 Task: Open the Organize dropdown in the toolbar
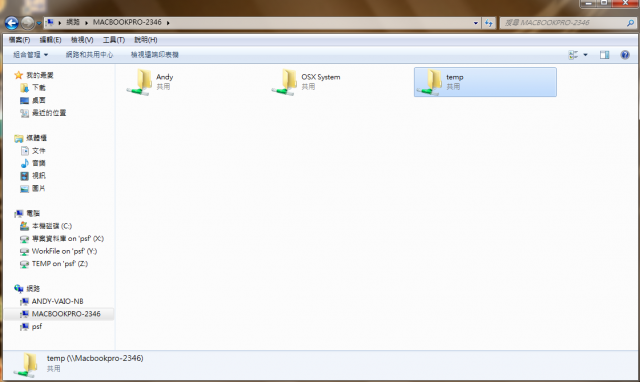point(31,55)
